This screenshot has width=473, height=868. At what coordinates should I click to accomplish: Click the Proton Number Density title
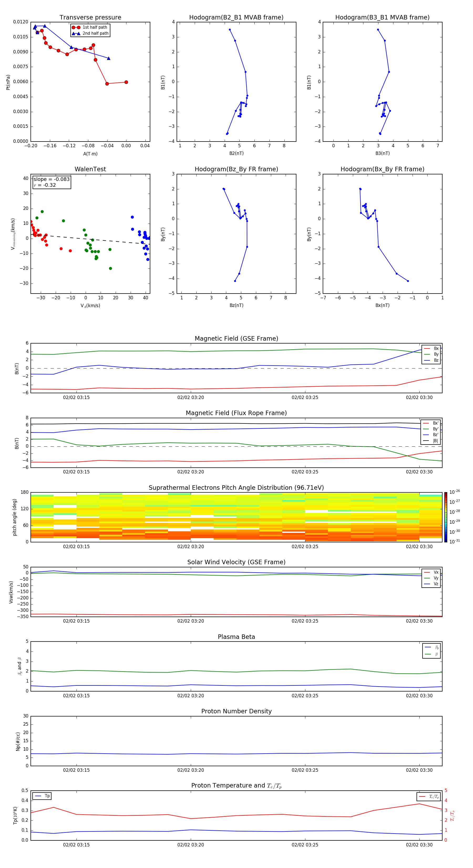(x=236, y=711)
